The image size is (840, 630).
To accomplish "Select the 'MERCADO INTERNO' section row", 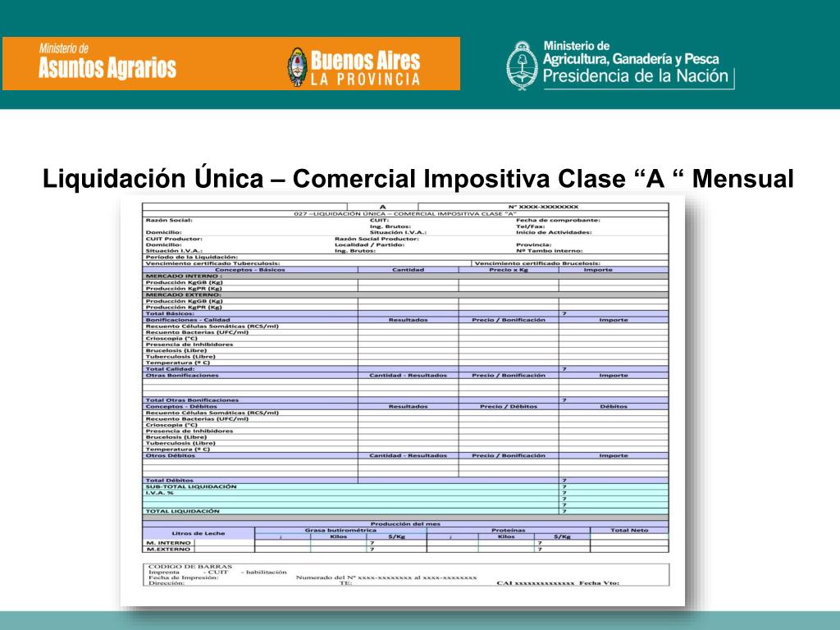I will click(405, 276).
